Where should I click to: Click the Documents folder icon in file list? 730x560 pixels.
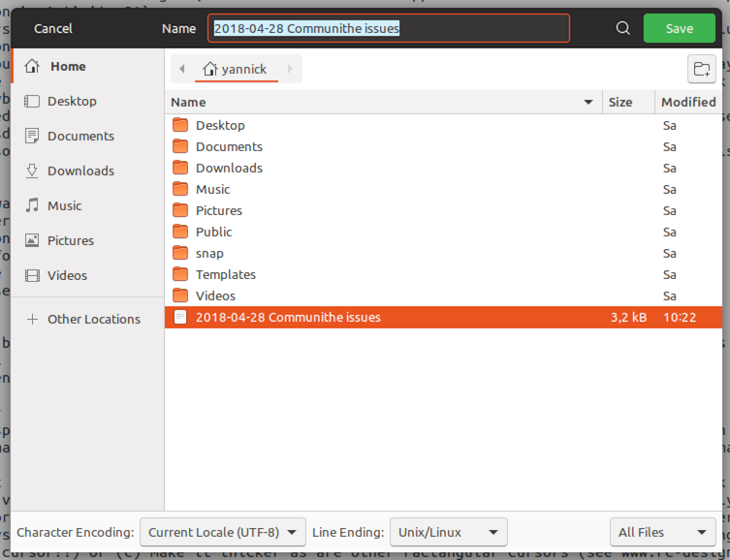point(180,146)
